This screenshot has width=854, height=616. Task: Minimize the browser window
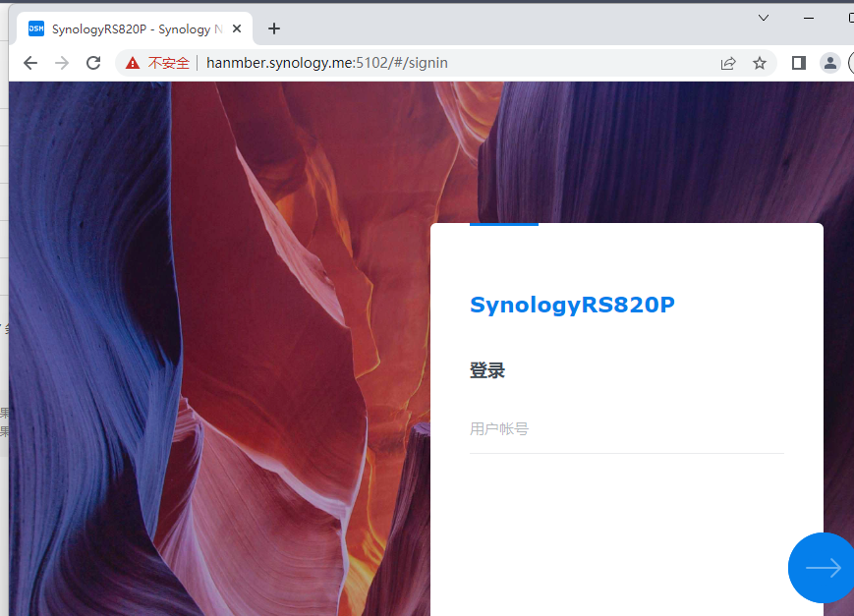pos(809,18)
